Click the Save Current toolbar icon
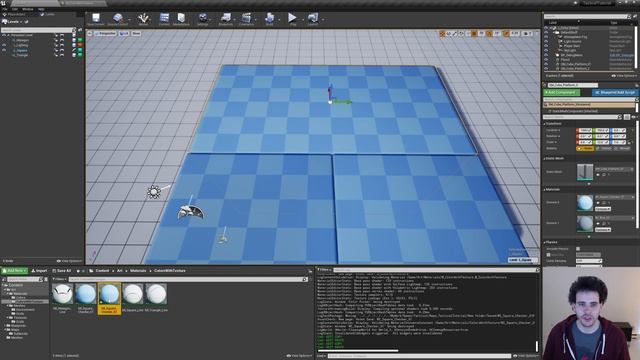Viewport: 640px width, 360px height. (96, 18)
